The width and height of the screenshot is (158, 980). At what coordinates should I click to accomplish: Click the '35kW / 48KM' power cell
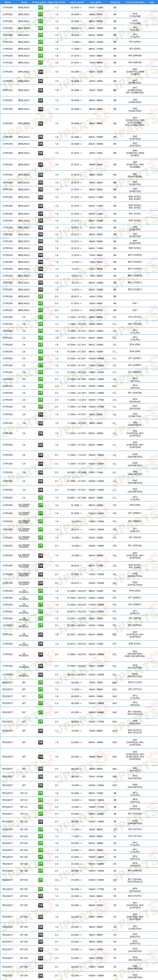click(96, 303)
